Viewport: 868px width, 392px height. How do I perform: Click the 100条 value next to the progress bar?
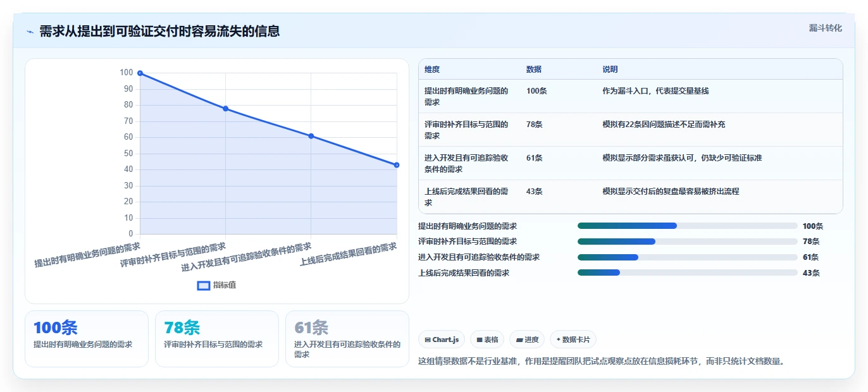pos(813,226)
